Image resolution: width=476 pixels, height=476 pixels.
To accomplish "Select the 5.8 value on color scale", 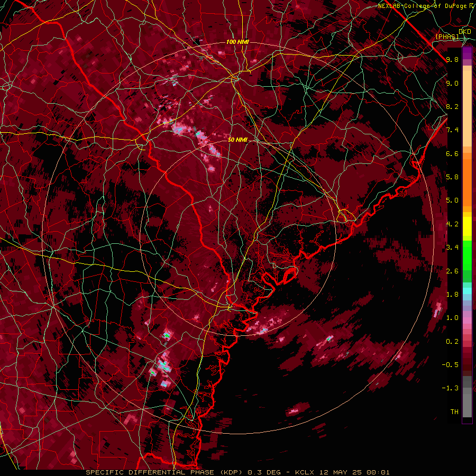I will (452, 177).
